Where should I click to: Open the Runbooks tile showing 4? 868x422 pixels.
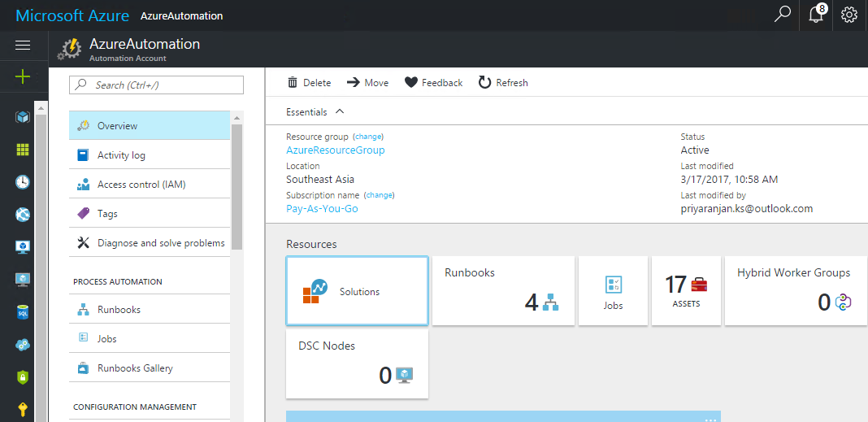pyautogui.click(x=503, y=291)
